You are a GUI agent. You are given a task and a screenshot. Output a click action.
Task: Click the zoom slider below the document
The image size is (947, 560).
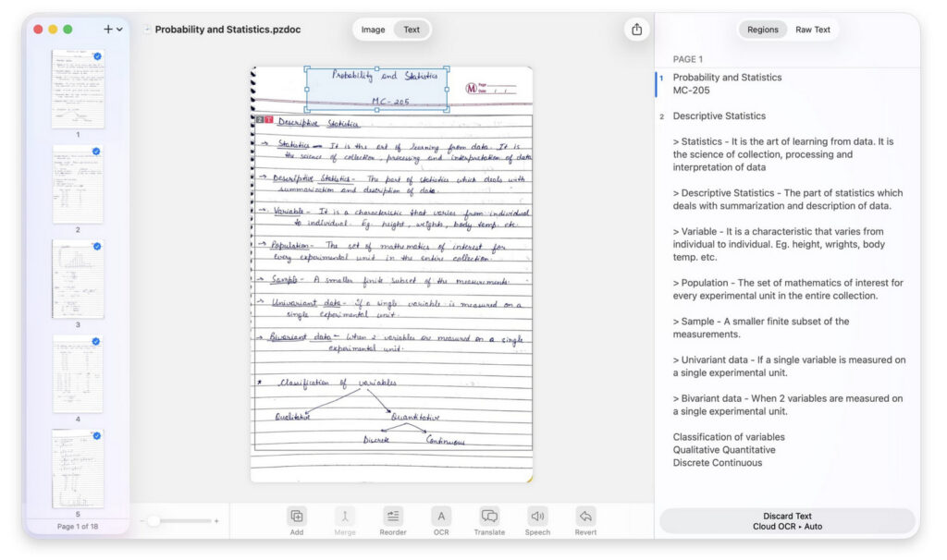[154, 521]
